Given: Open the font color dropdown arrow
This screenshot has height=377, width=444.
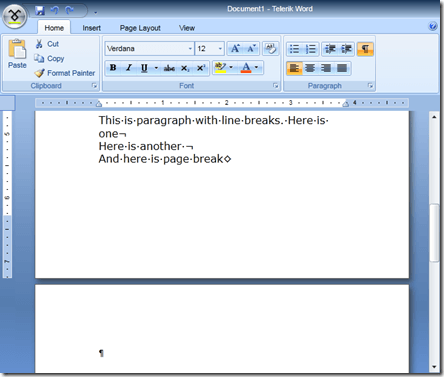Looking at the screenshot, I should point(256,67).
